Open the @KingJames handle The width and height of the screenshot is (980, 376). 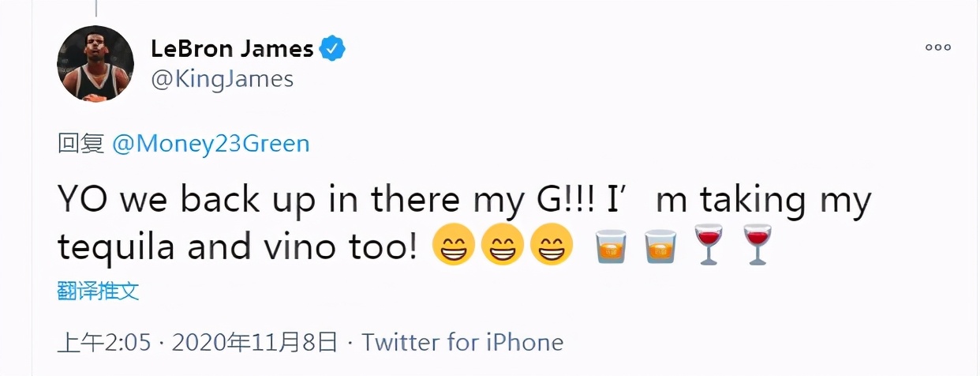point(222,79)
